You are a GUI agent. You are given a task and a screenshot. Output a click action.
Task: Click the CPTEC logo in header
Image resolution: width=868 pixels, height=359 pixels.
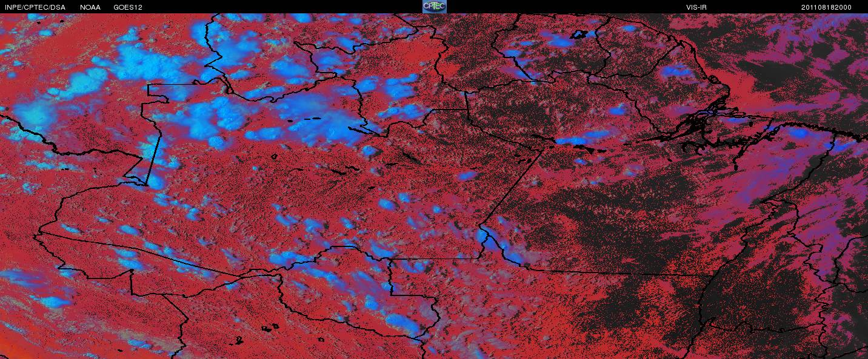click(434, 7)
